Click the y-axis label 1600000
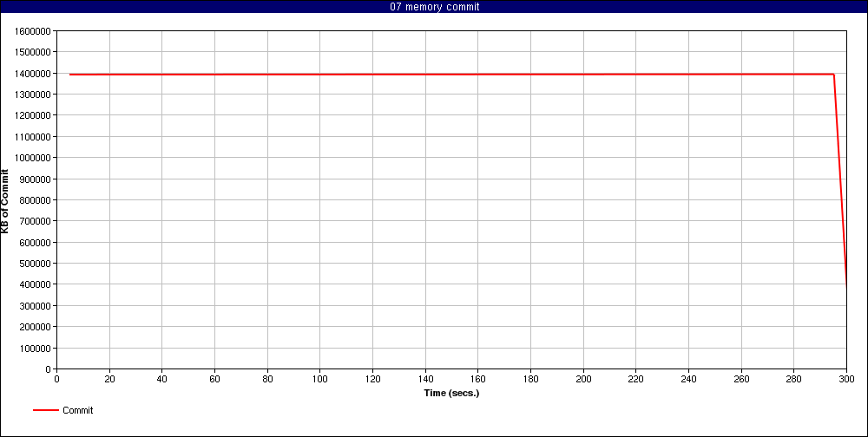This screenshot has height=437, width=868. coord(35,31)
